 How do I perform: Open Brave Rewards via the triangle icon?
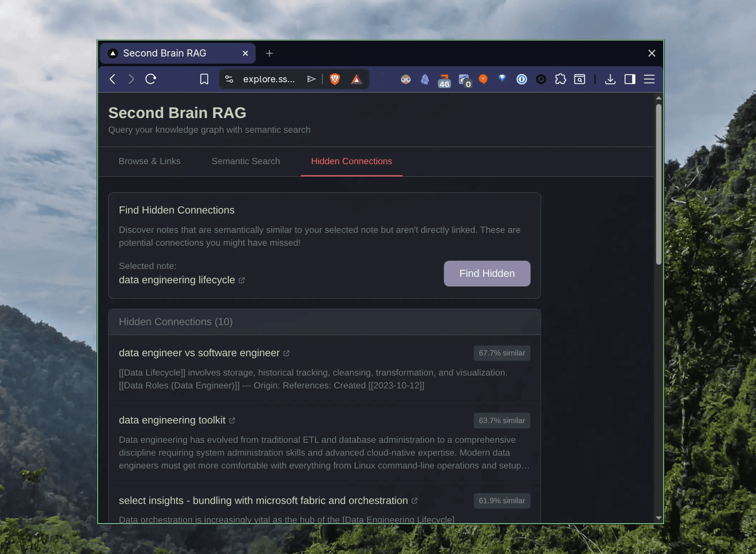pyautogui.click(x=357, y=79)
